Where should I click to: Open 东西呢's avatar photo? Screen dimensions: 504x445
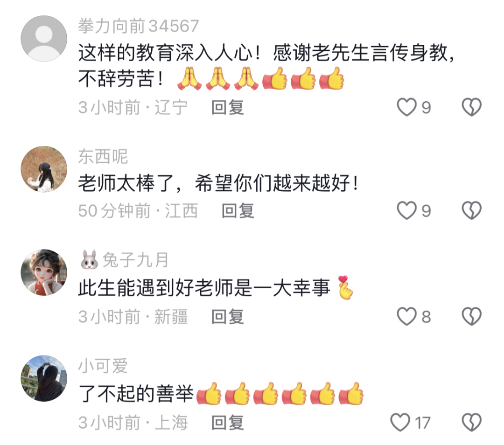point(44,169)
